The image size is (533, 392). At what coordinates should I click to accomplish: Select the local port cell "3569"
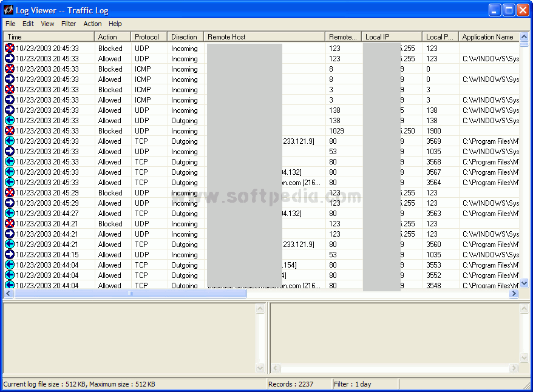click(433, 141)
